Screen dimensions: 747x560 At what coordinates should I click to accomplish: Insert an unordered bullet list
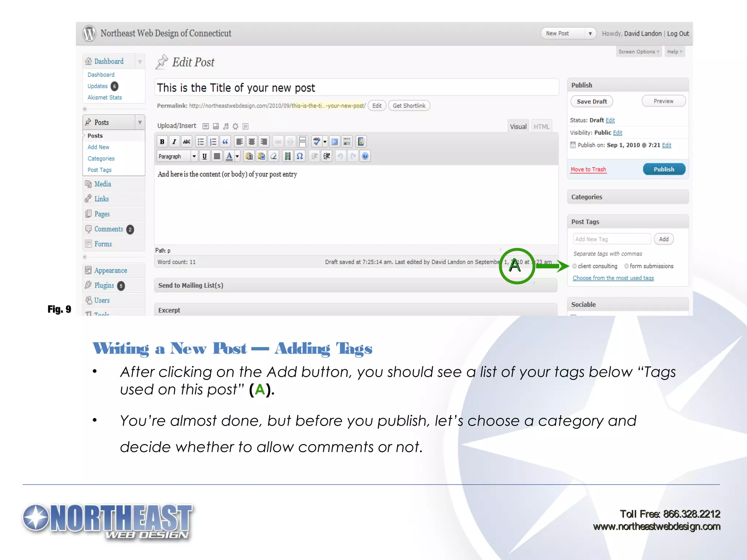[201, 142]
